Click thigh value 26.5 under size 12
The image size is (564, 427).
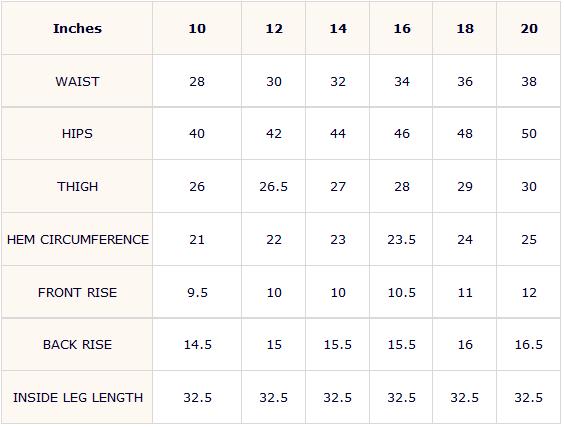(273, 186)
